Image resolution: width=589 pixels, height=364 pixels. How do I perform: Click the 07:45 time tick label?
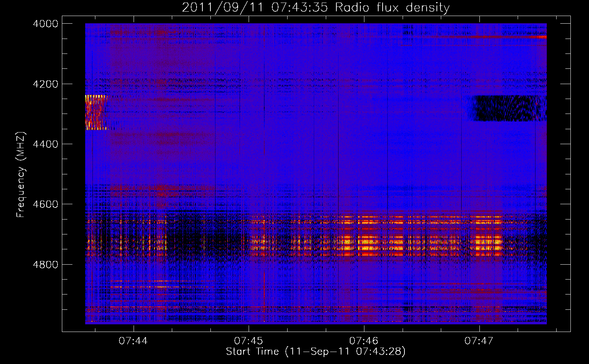click(x=249, y=341)
